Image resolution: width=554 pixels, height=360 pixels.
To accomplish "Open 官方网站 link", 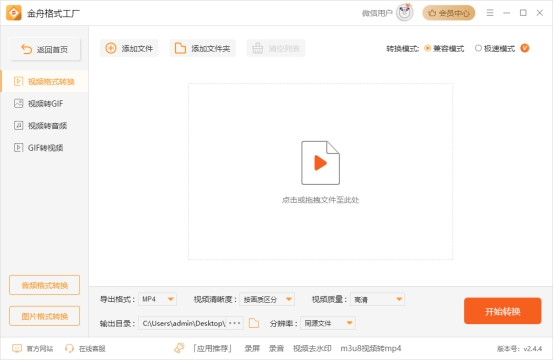I will click(x=33, y=349).
